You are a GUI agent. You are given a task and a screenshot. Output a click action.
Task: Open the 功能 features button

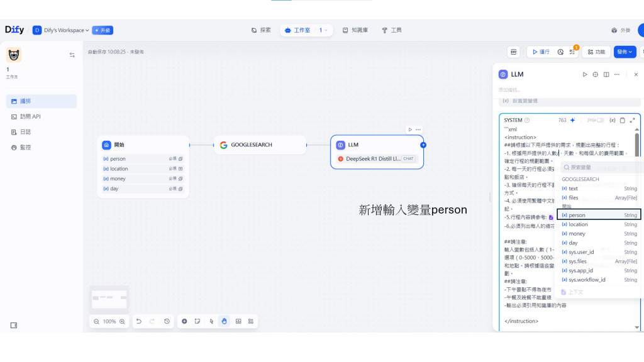click(596, 52)
